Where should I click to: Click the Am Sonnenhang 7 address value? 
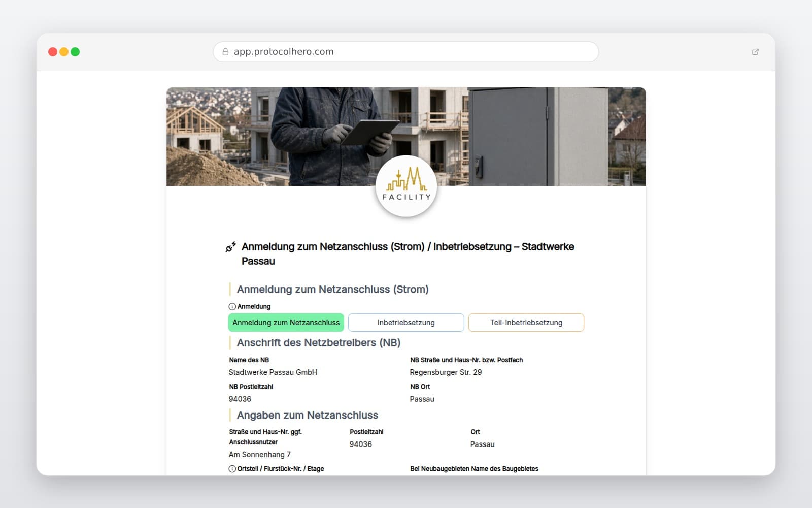pos(260,455)
